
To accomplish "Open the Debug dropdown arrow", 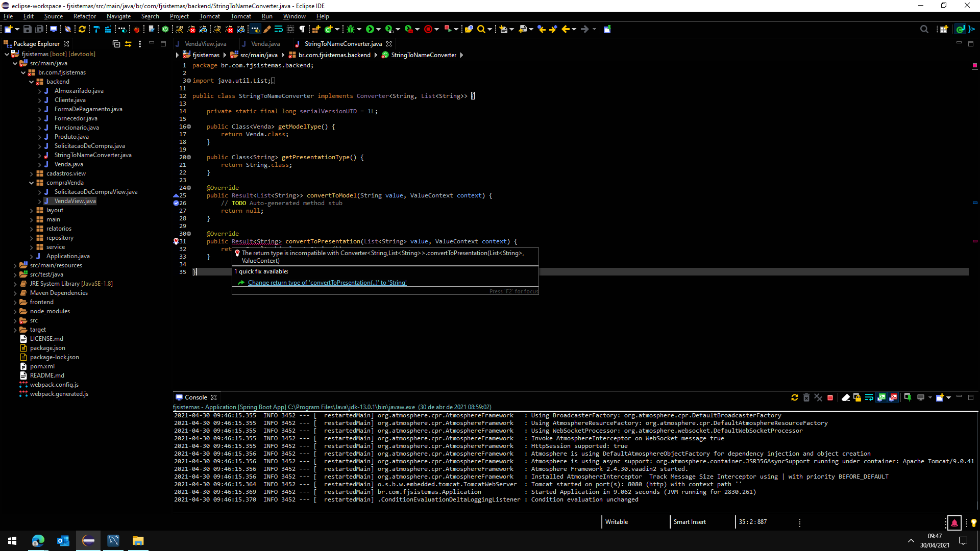I will pyautogui.click(x=359, y=30).
